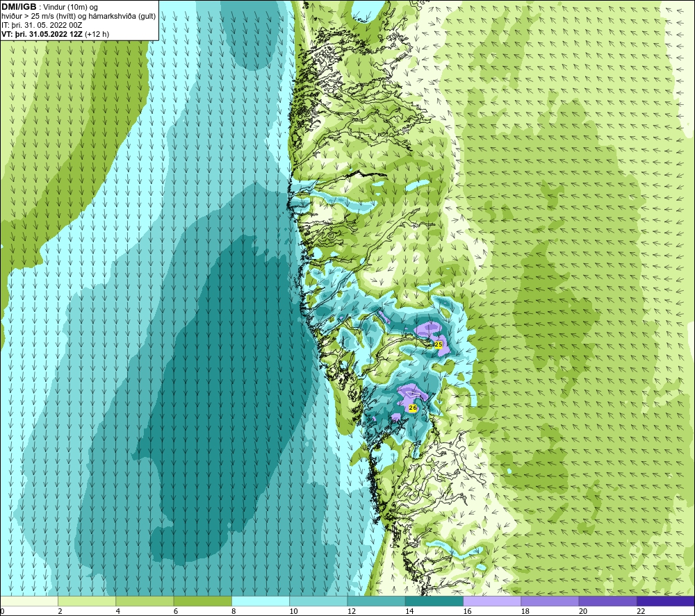This screenshot has width=695, height=616.
Task: Click the yellow gust label 26
Action: point(413,408)
